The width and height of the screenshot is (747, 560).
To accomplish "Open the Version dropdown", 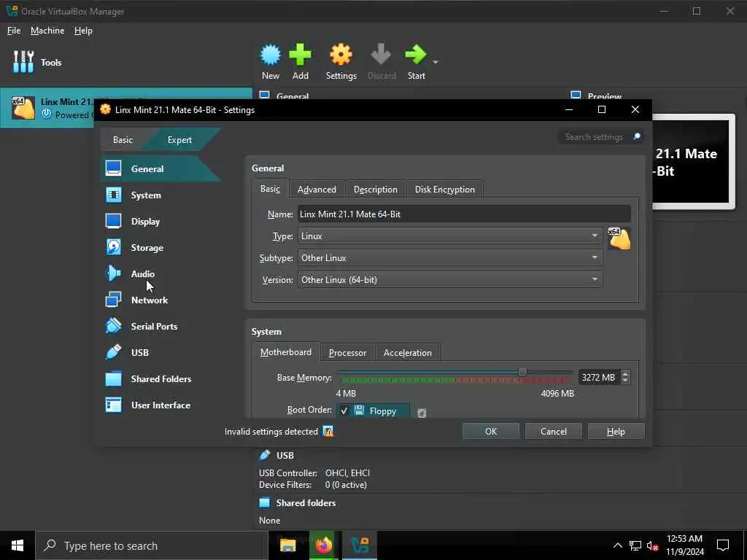I will [450, 279].
